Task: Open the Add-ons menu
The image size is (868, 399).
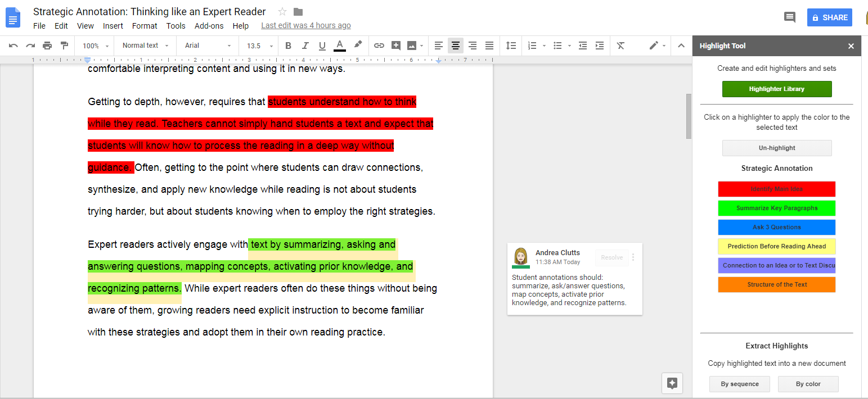Action: [x=209, y=25]
